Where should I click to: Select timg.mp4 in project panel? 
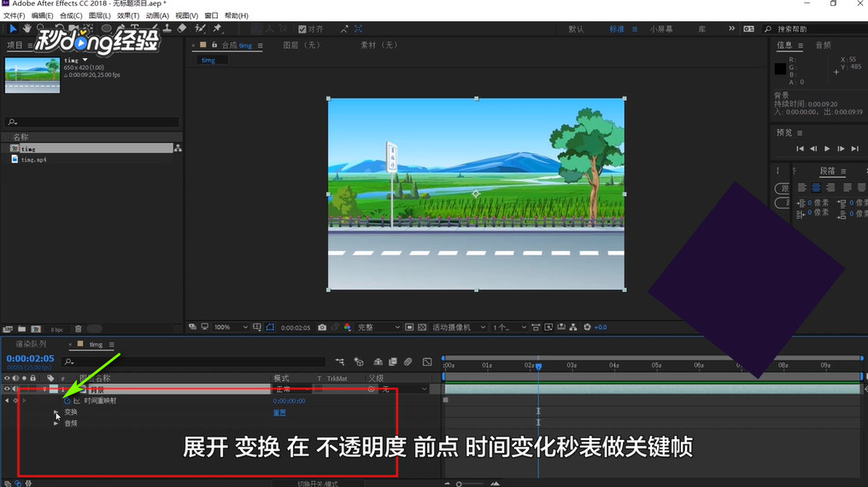34,160
